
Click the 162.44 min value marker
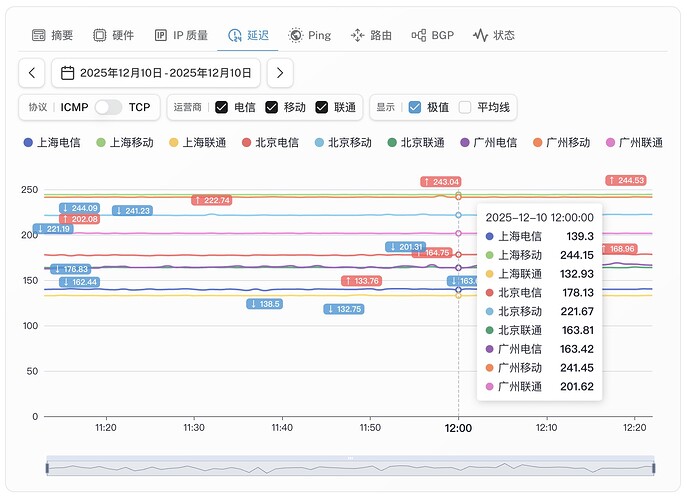point(80,282)
